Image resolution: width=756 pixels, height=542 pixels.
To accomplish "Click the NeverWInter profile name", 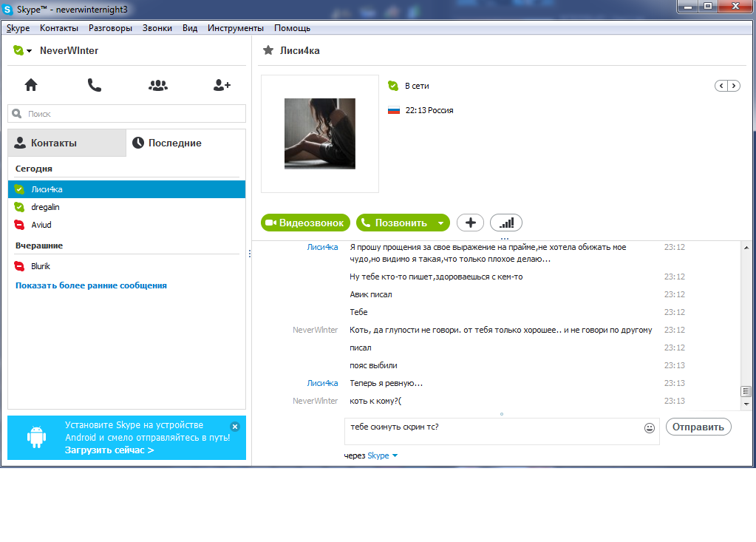I will pyautogui.click(x=69, y=50).
